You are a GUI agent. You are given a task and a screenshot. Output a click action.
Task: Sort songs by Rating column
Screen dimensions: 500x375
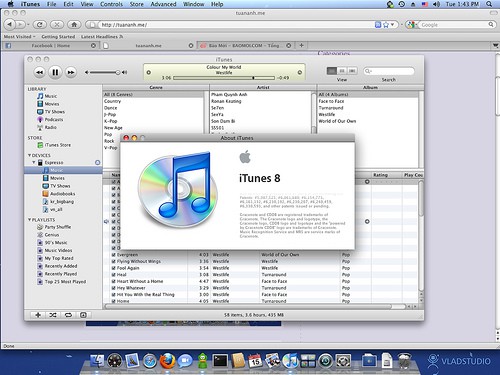(x=387, y=175)
